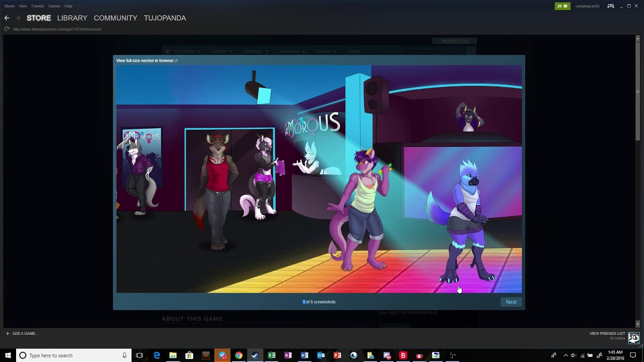Screen dimensions: 644x362
Task: Switch to the STORE tab
Action: click(39, 18)
